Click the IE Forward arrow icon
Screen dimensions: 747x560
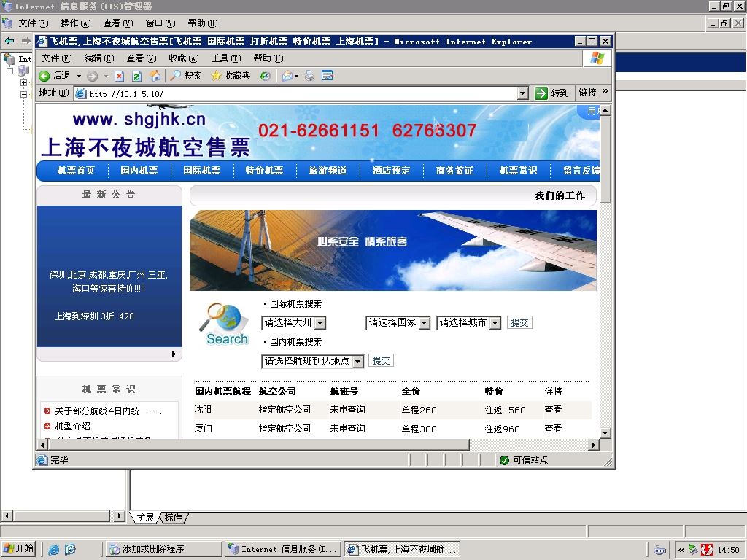[93, 76]
